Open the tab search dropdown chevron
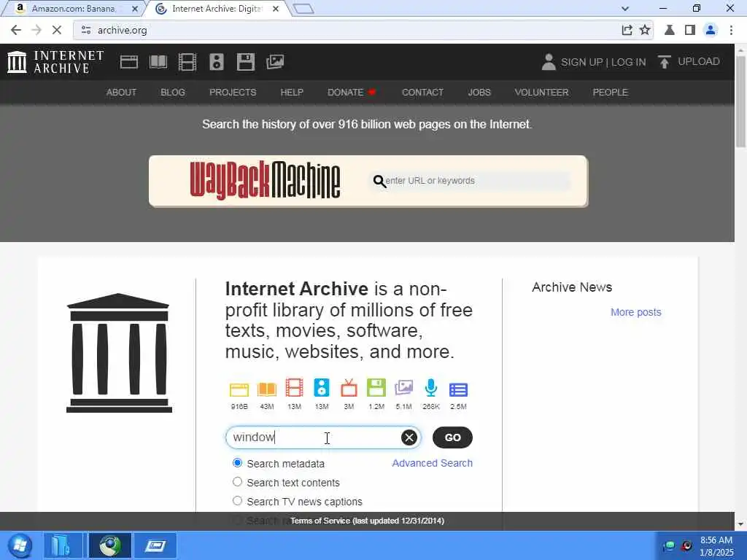Screen dimensions: 747x560 tap(625, 9)
